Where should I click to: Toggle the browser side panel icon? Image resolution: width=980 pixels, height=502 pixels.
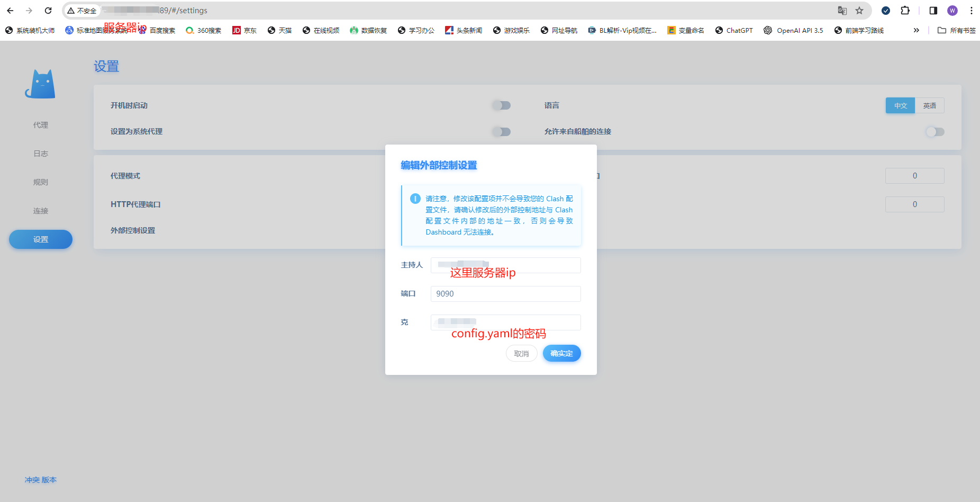933,11
